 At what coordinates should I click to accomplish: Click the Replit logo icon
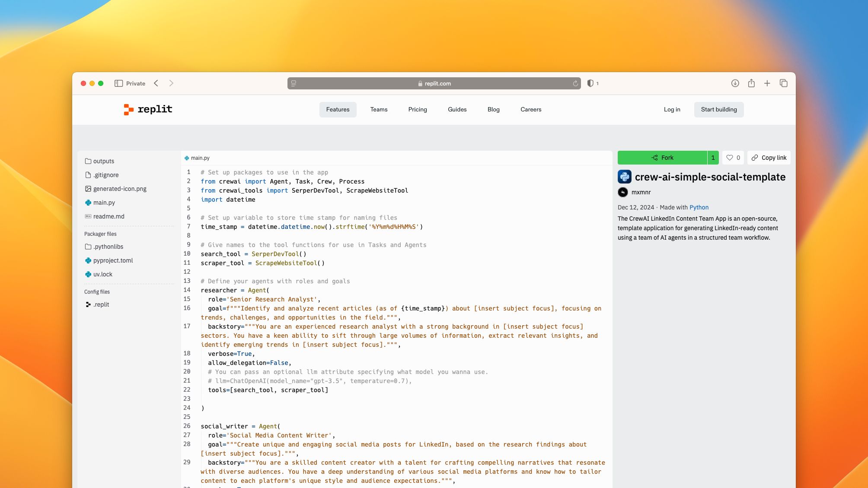[x=128, y=110]
